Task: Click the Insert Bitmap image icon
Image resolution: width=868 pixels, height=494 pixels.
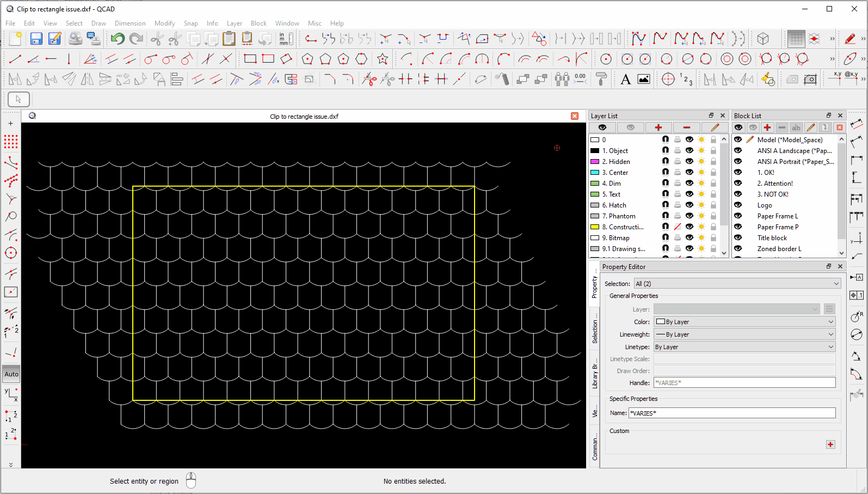Action: pyautogui.click(x=643, y=80)
